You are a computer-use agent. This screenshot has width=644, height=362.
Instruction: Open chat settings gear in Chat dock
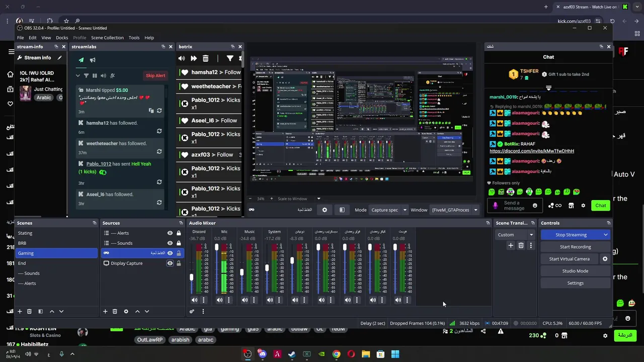583,205
